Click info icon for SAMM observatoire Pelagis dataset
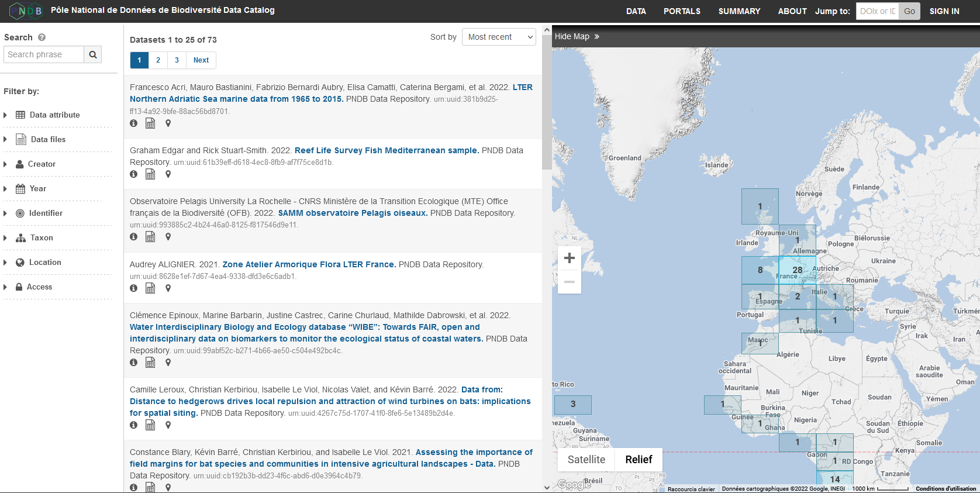980x493 pixels. tap(134, 237)
